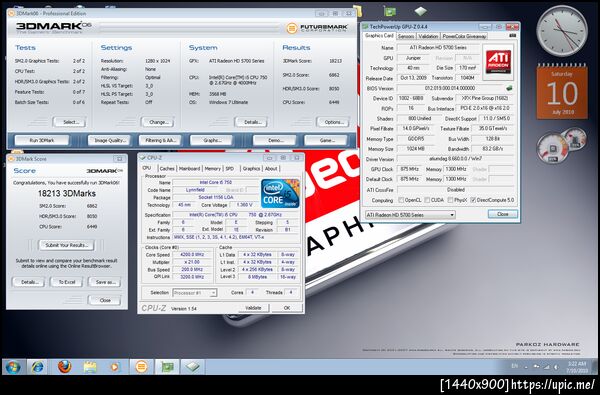600x395 pixels.
Task: Click the CPU meter gadget
Action: click(x=561, y=146)
